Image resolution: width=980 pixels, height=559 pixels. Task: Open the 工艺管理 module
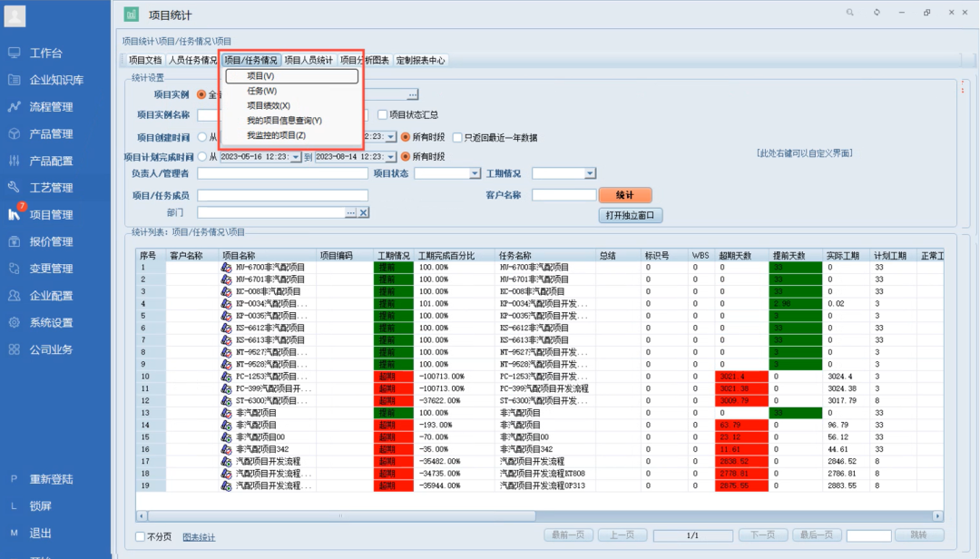(54, 188)
